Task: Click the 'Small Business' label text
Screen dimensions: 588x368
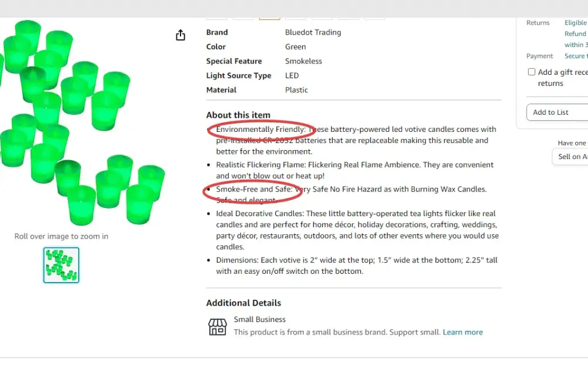Action: [x=259, y=320]
